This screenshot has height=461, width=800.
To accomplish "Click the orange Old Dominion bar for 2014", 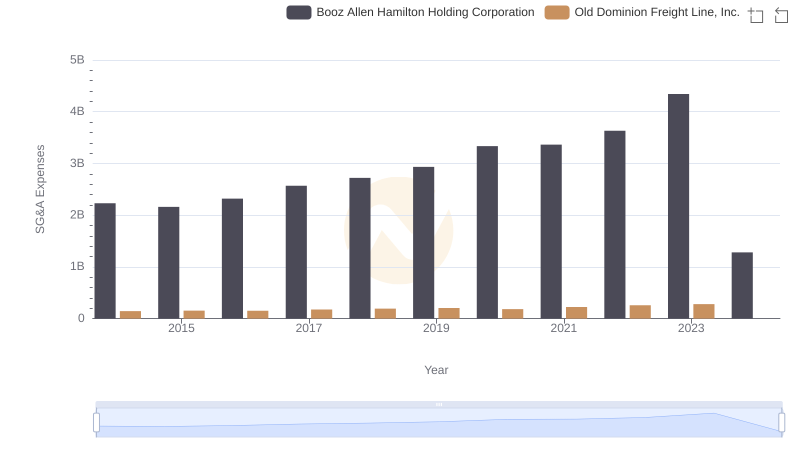I will (131, 315).
